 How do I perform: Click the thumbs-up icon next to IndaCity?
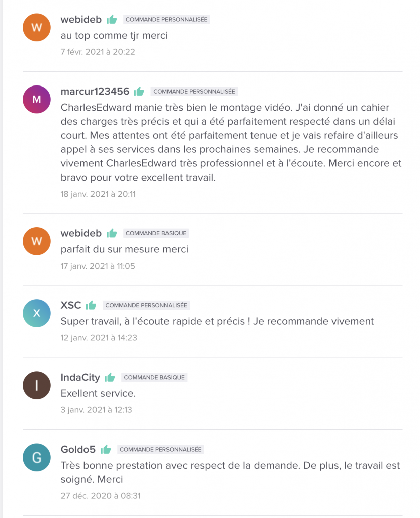click(x=110, y=377)
